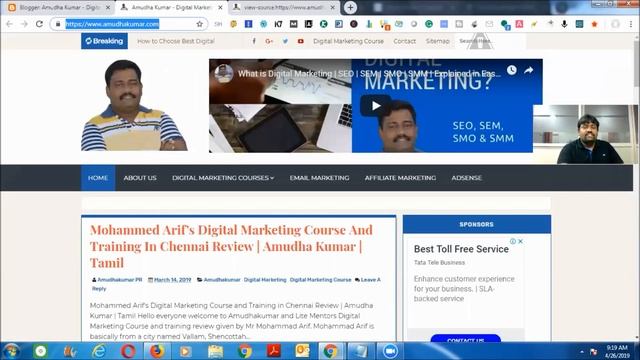Open the AFFILIATE MARKETING menu item

pyautogui.click(x=400, y=178)
